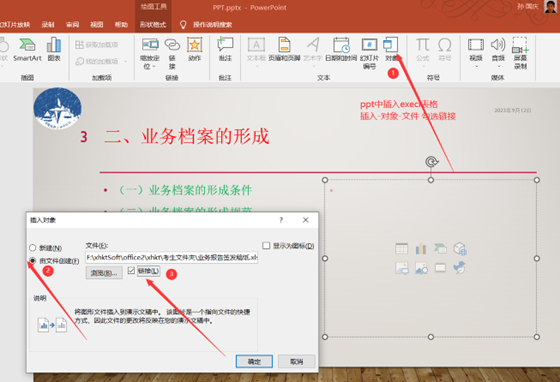Click the Pictures placeholder icon
This screenshot has height=382, width=560.
tap(402, 268)
